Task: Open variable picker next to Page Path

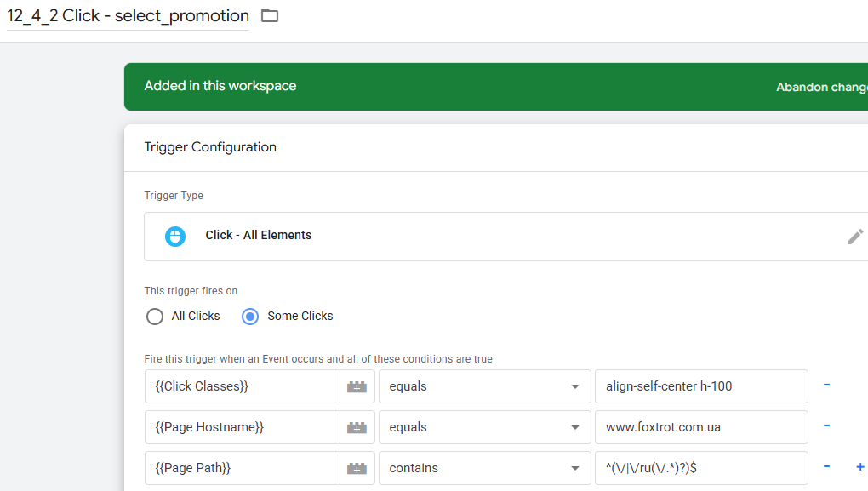Action: (x=357, y=468)
